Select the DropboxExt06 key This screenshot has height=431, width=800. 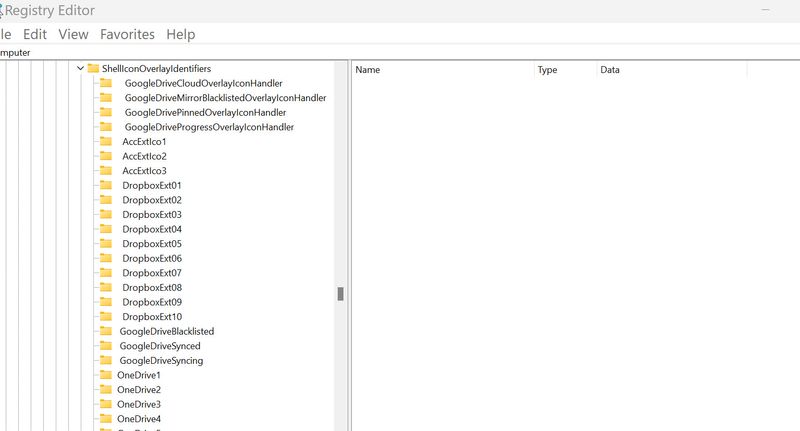coord(152,258)
